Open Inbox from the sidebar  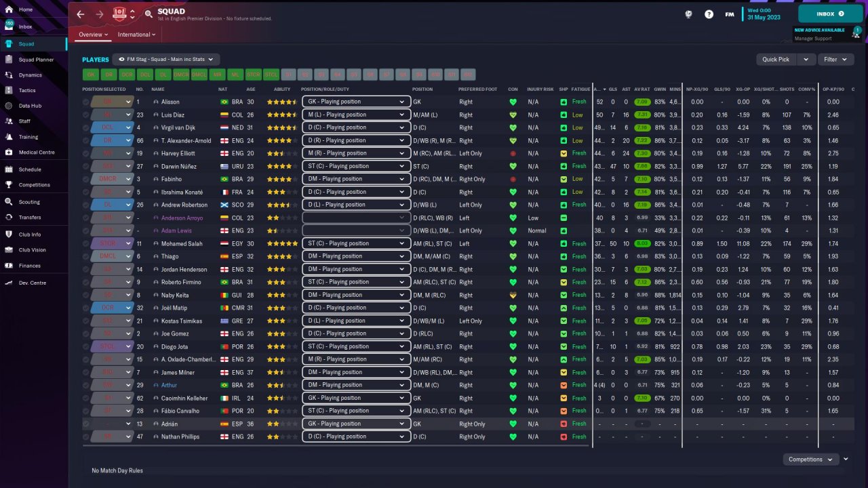point(25,26)
